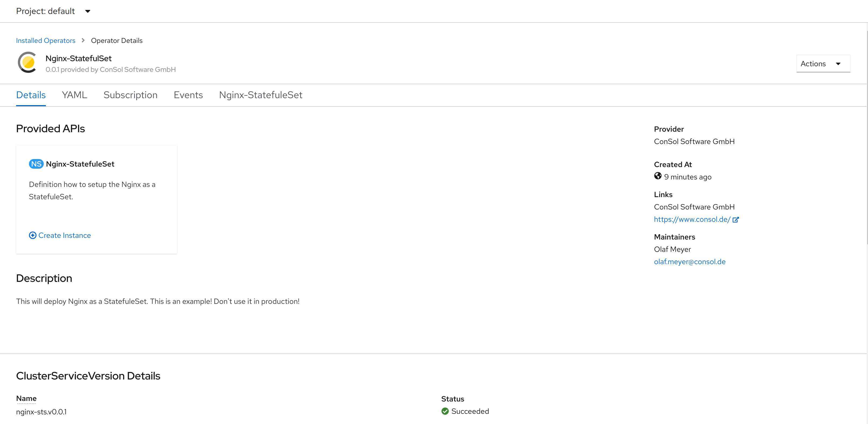Click the ConSol operator logo icon
This screenshot has height=424, width=868.
click(27, 63)
